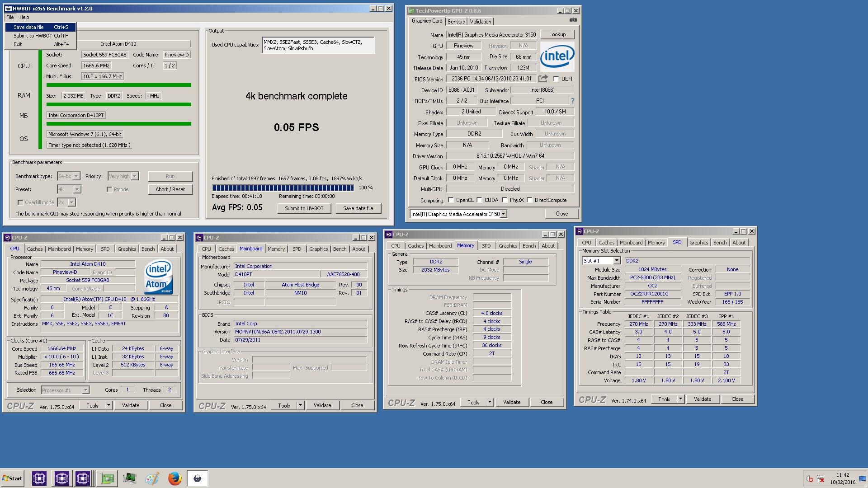
Task: Click the BIOS version share icon in GPU-Z
Action: coord(543,78)
